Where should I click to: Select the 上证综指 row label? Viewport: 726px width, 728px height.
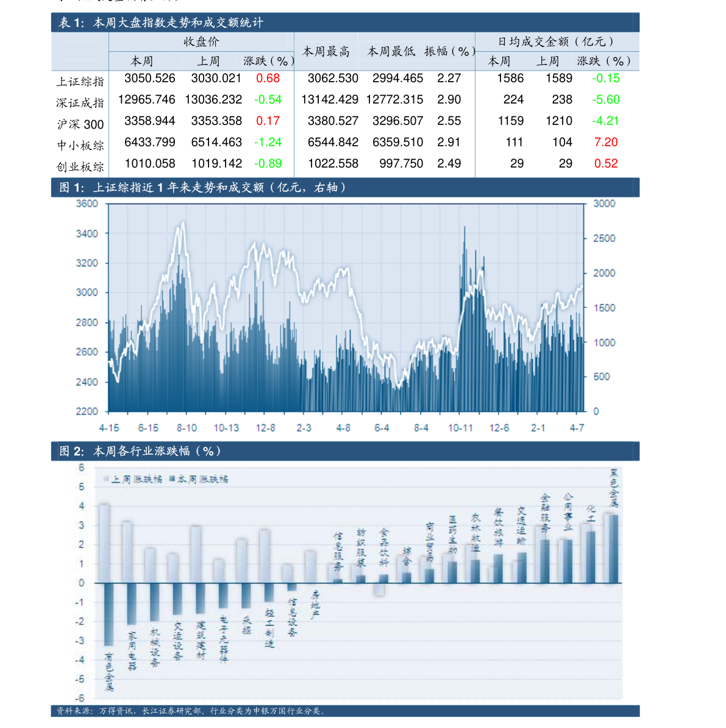point(80,82)
